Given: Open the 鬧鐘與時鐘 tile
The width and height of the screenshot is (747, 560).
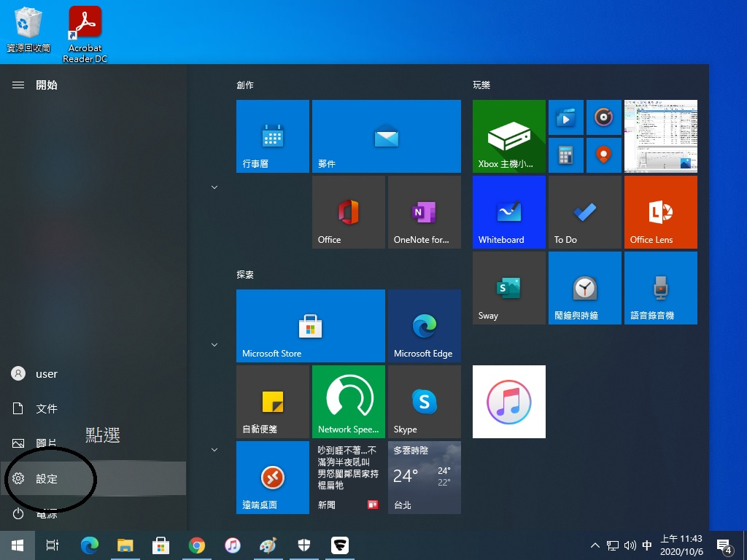Looking at the screenshot, I should pos(585,288).
